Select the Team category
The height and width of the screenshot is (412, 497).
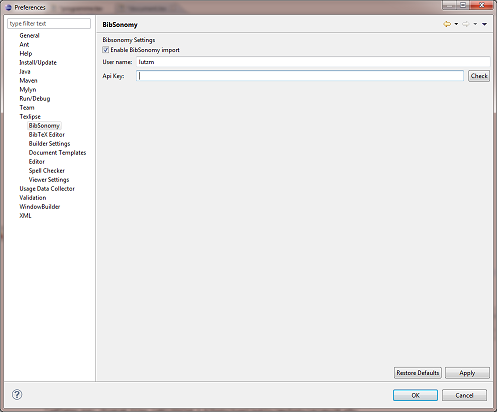pos(27,107)
